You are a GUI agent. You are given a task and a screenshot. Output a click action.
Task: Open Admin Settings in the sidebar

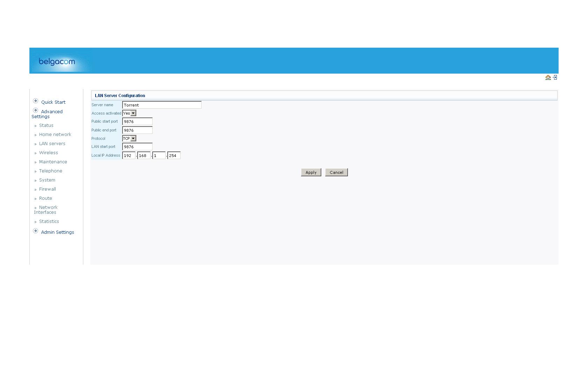[57, 232]
